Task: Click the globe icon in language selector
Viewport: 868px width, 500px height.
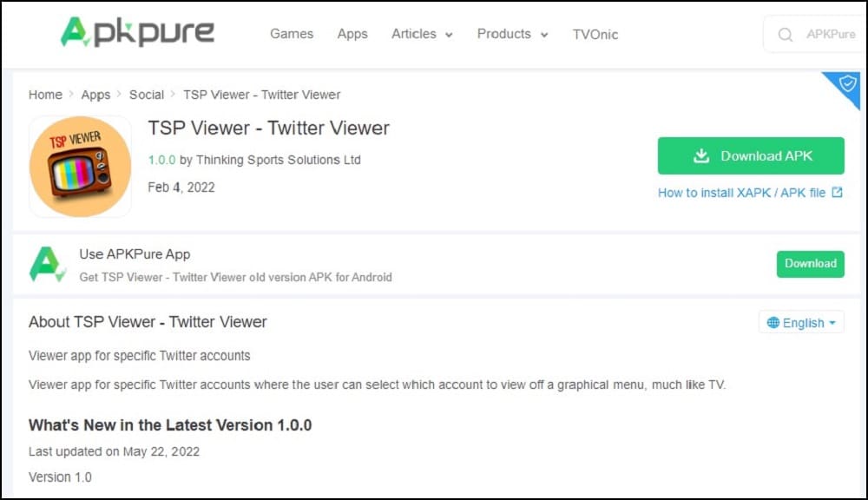Action: pos(773,322)
